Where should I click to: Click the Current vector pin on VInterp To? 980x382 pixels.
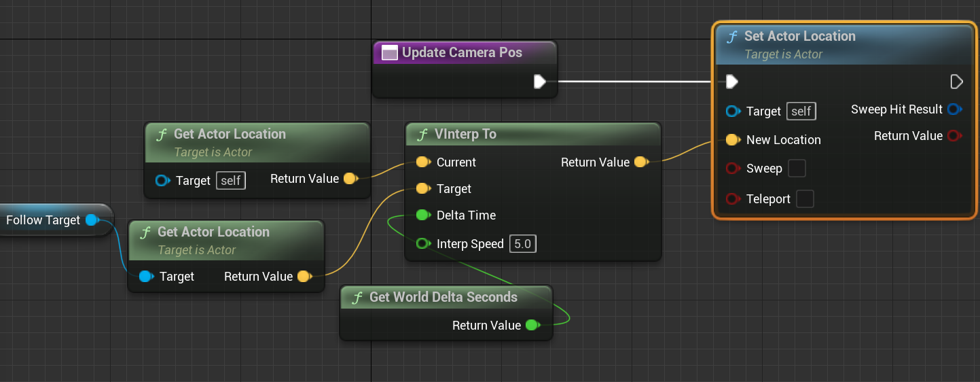pos(422,162)
